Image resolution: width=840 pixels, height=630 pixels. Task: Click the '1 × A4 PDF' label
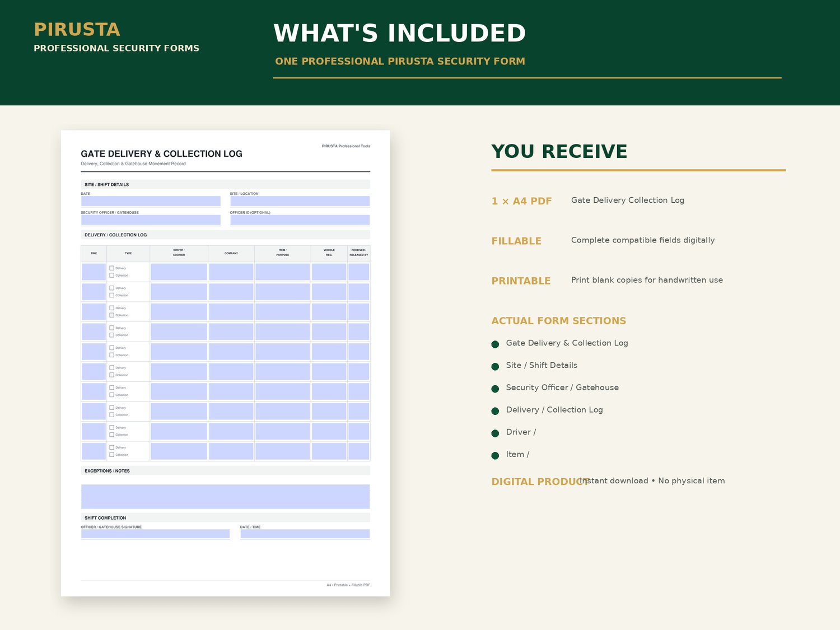(x=521, y=201)
